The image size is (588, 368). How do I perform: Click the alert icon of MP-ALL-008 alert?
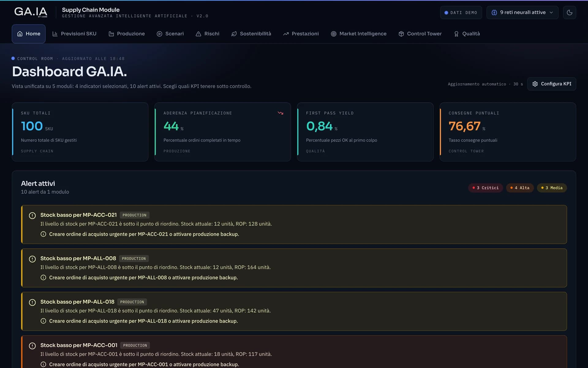click(32, 259)
